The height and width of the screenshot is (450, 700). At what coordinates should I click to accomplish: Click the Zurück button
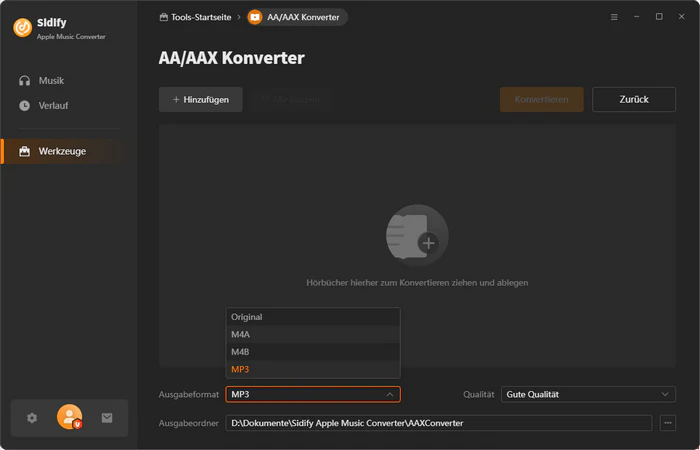pos(634,100)
